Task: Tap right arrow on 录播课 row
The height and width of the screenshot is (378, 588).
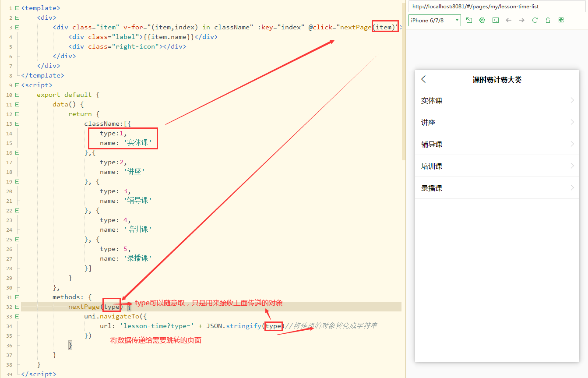Action: (x=572, y=188)
